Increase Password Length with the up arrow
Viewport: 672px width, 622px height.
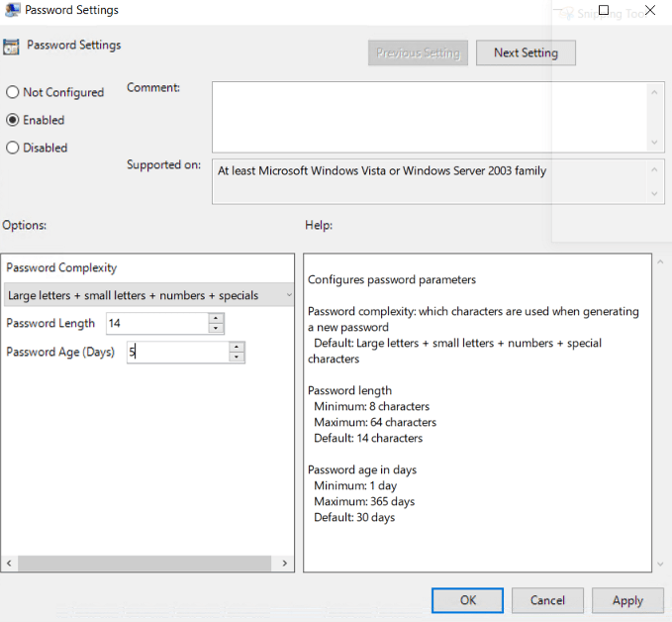[217, 318]
